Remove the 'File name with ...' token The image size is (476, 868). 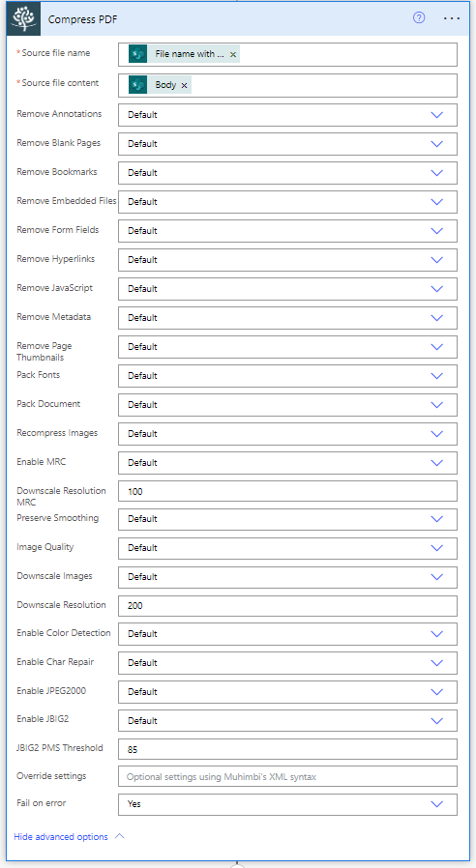click(233, 54)
